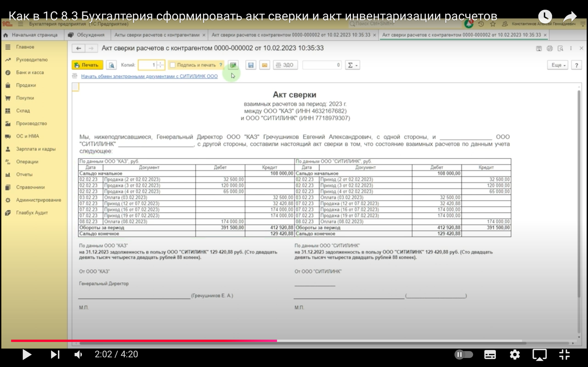The image size is (588, 367).
Task: Open favorites star icon in top bar
Action: click(493, 24)
